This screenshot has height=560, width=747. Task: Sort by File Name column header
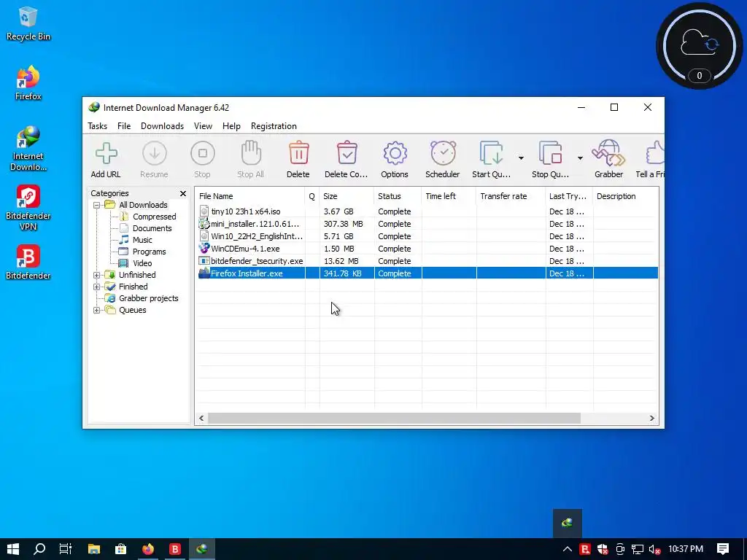(x=250, y=196)
